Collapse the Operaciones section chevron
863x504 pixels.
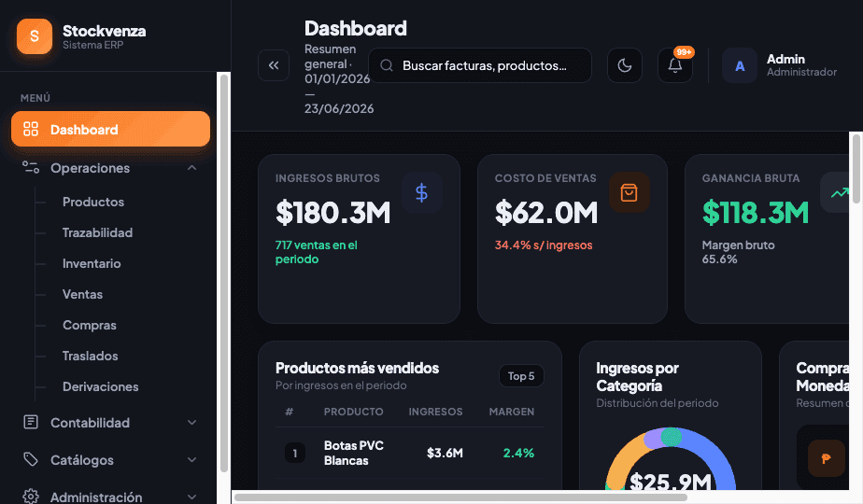tap(191, 168)
